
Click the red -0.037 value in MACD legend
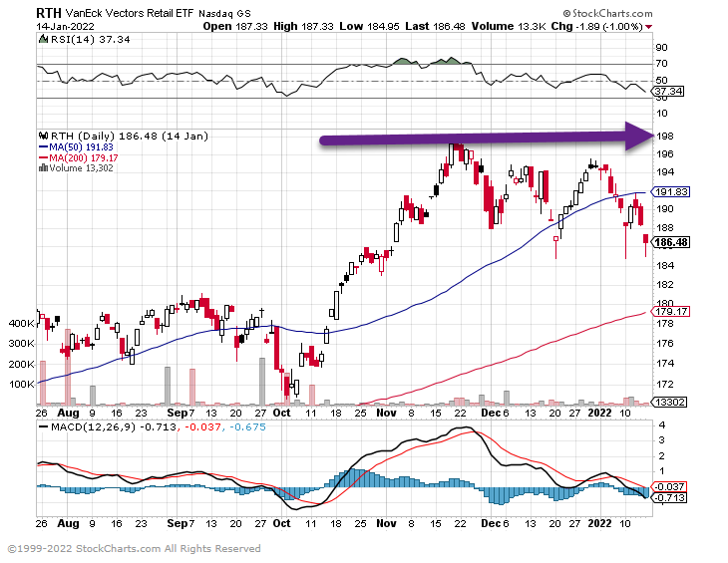pos(202,426)
